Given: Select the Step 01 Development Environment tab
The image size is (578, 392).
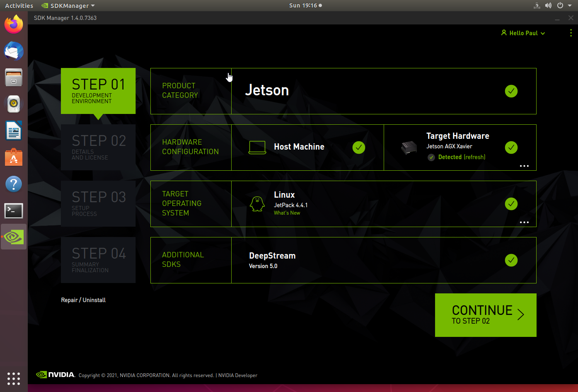Looking at the screenshot, I should 98,91.
